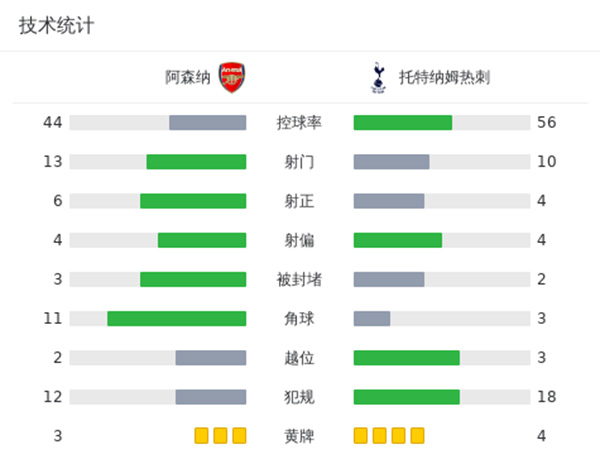This screenshot has height=459, width=600.
Task: Click the Tottenham Hotspur crest icon
Action: coord(377,77)
